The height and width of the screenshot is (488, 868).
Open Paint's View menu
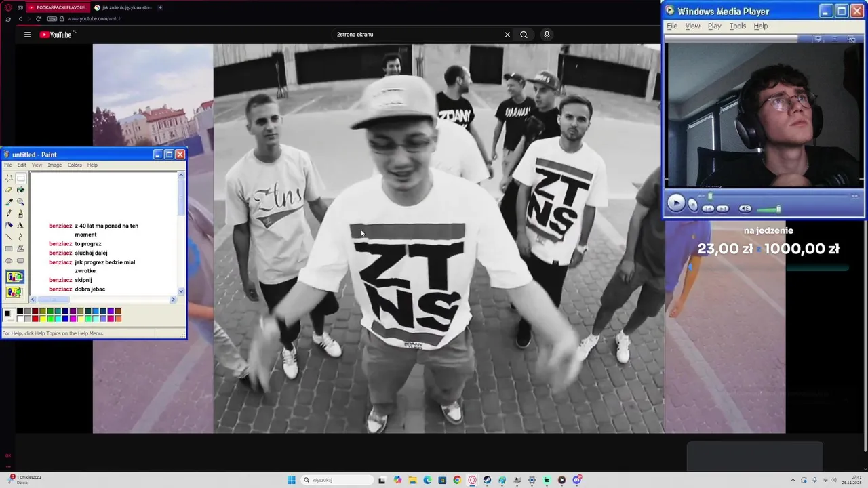coord(37,165)
